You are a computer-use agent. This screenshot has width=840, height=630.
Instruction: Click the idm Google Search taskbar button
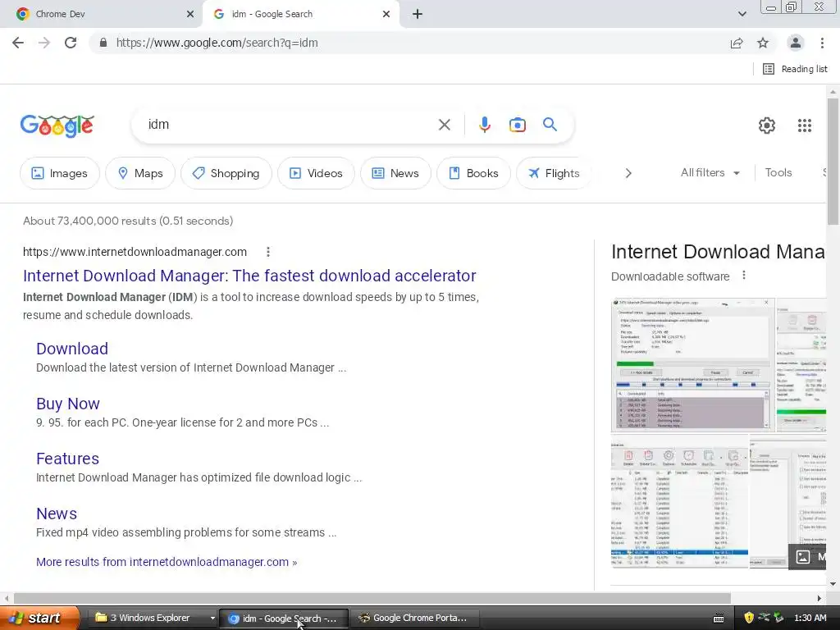[x=284, y=619]
